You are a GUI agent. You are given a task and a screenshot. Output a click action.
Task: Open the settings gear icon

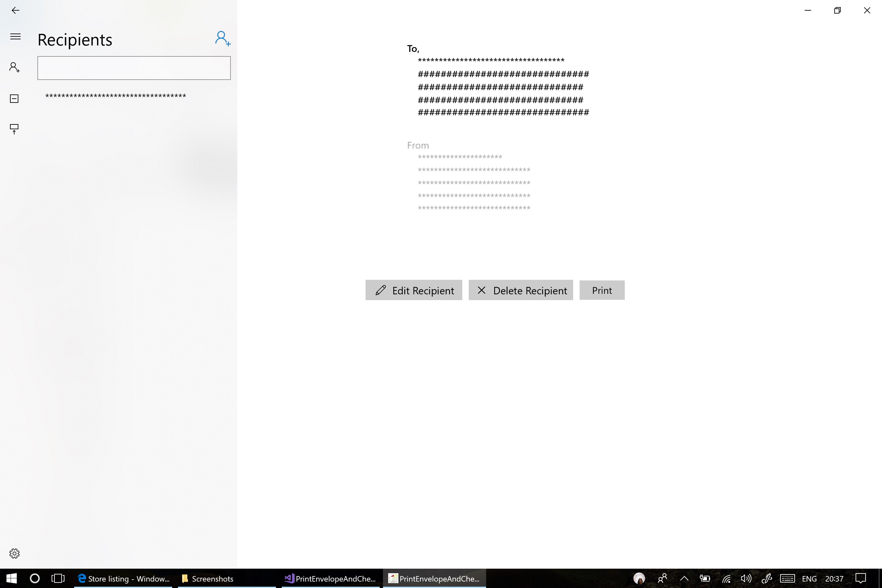click(x=14, y=554)
